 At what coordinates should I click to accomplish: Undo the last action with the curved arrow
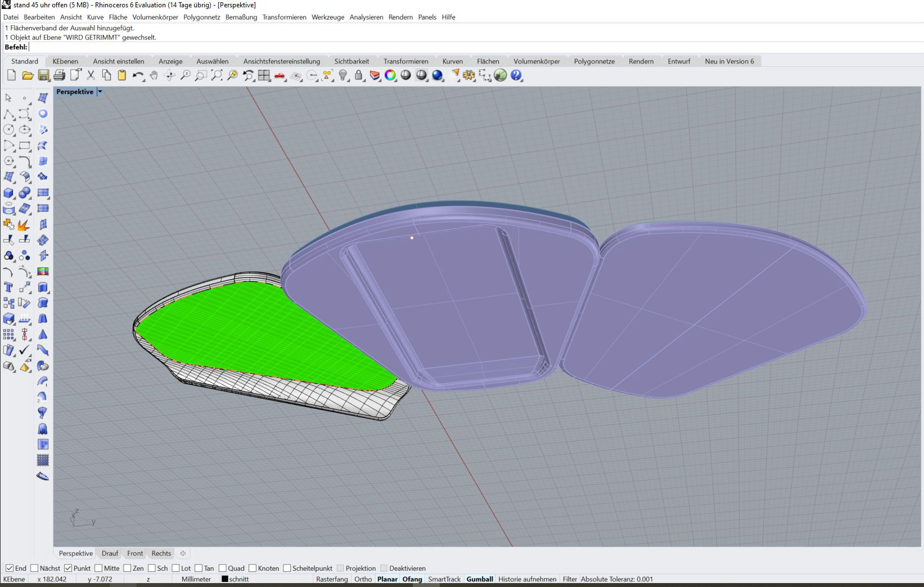click(138, 75)
